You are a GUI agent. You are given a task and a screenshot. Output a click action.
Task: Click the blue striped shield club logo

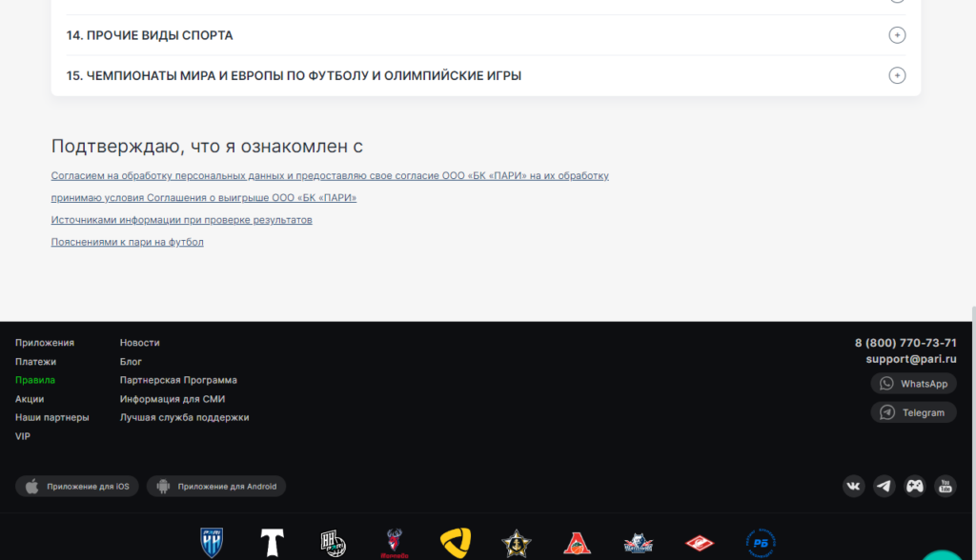tap(212, 543)
